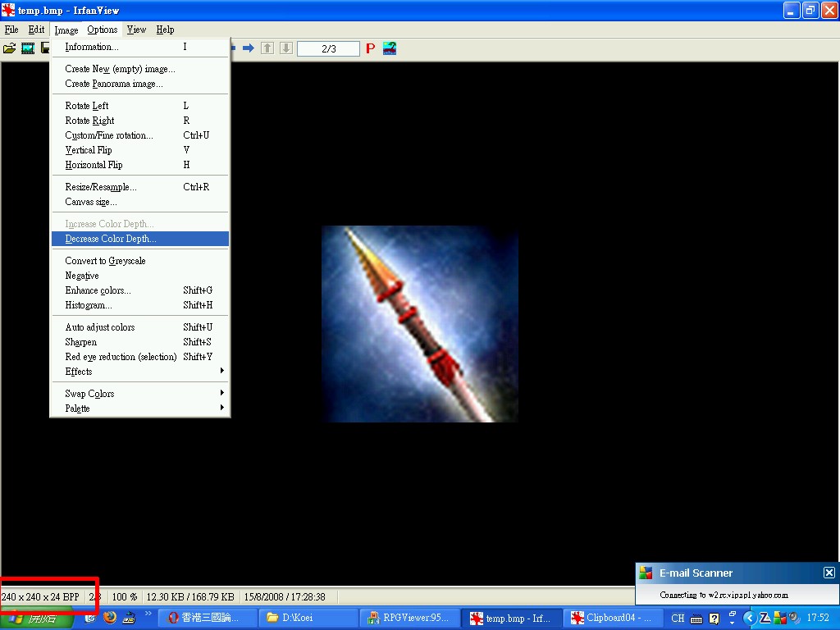840x630 pixels.
Task: Apply Vertical Flip
Action: [x=140, y=150]
